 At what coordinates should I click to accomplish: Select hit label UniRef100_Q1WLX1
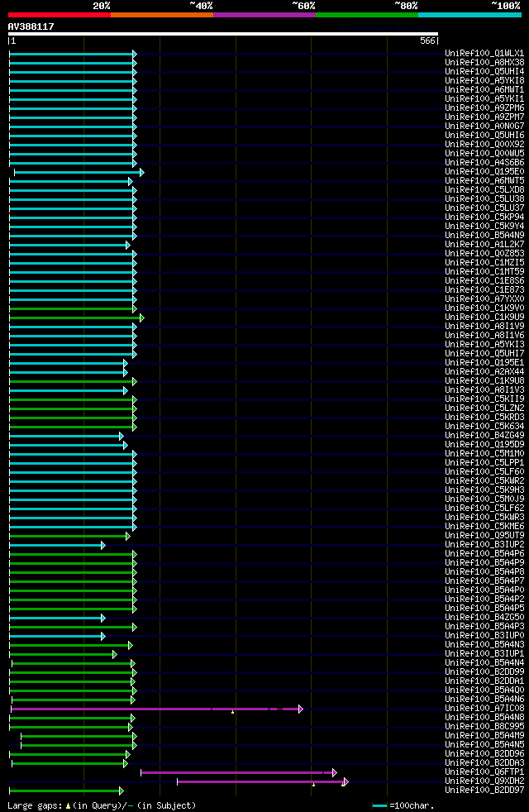(x=484, y=54)
